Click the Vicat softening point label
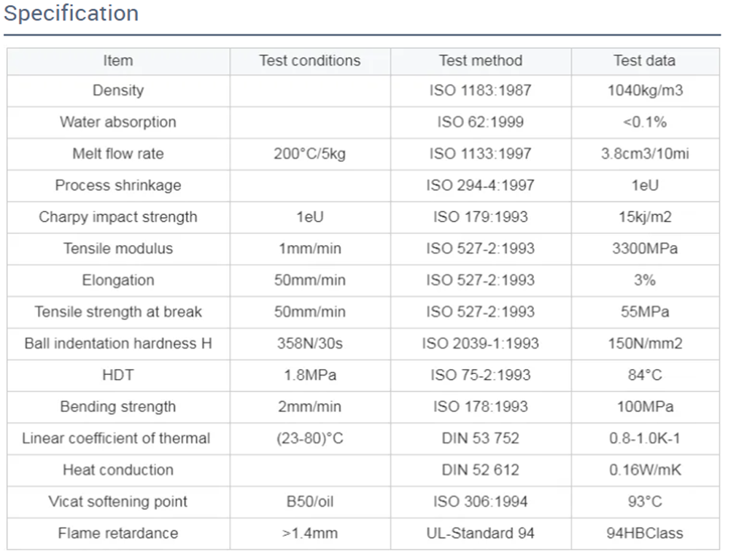 click(x=117, y=502)
